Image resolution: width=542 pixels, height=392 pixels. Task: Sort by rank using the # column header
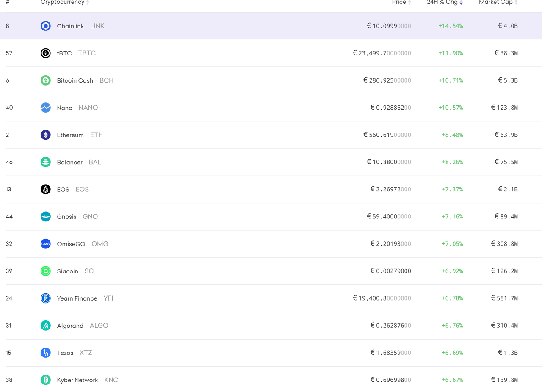point(8,2)
